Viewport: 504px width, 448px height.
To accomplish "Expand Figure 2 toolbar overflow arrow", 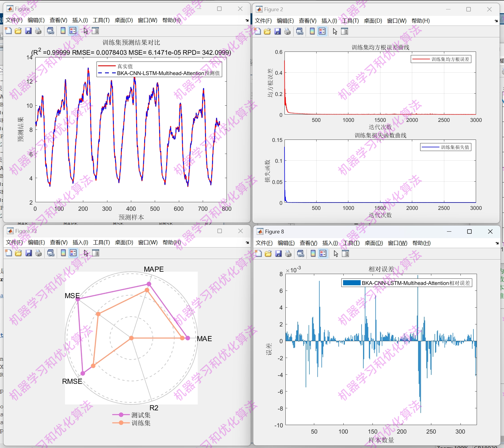I will pos(496,21).
